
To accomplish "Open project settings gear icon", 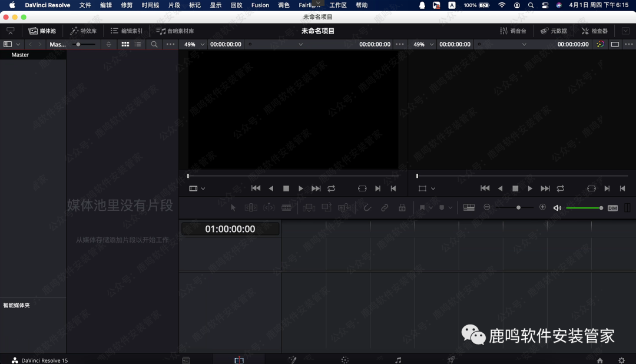I will tap(621, 360).
